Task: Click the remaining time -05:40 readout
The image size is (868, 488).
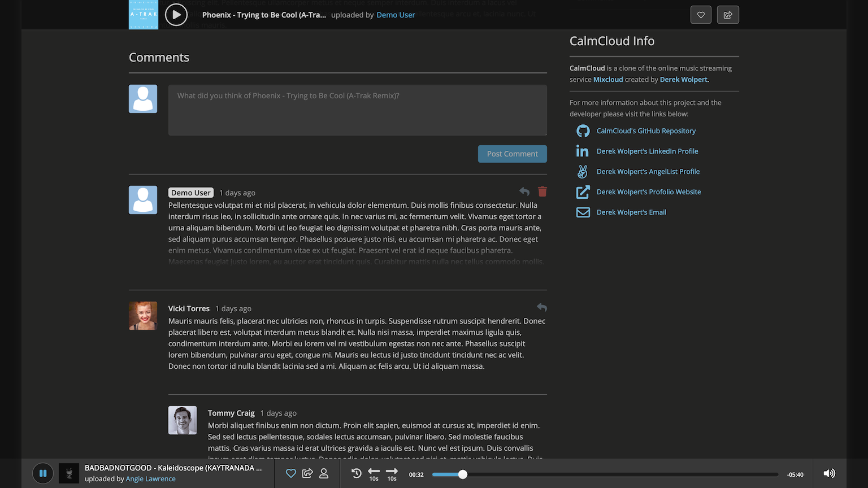Action: [795, 474]
